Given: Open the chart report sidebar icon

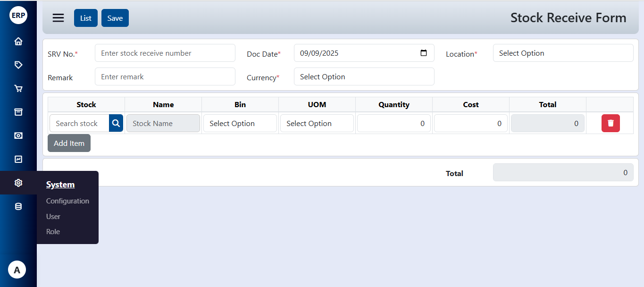Looking at the screenshot, I should [18, 160].
